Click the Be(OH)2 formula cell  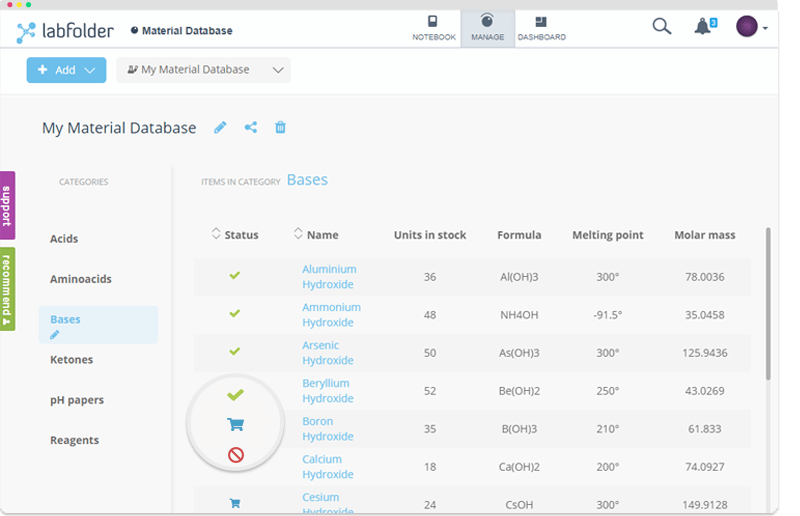pos(519,391)
